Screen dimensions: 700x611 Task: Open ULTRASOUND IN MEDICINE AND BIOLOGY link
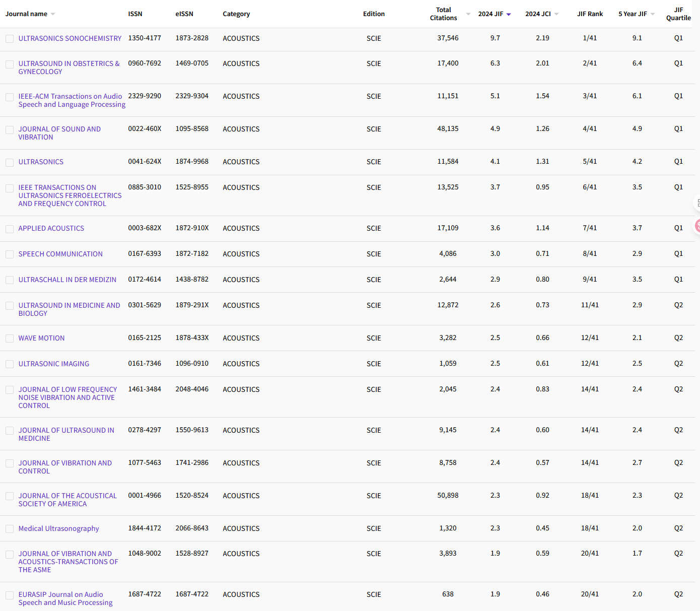[69, 309]
